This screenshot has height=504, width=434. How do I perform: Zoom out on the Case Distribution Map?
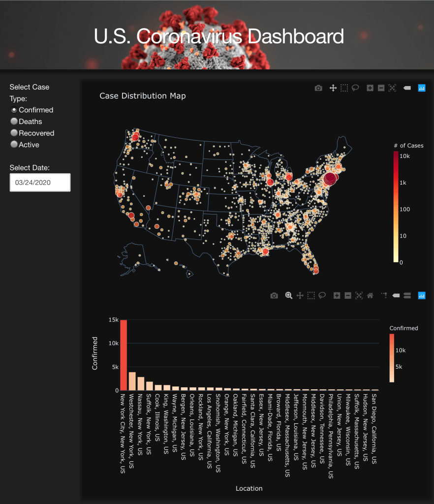pos(381,88)
